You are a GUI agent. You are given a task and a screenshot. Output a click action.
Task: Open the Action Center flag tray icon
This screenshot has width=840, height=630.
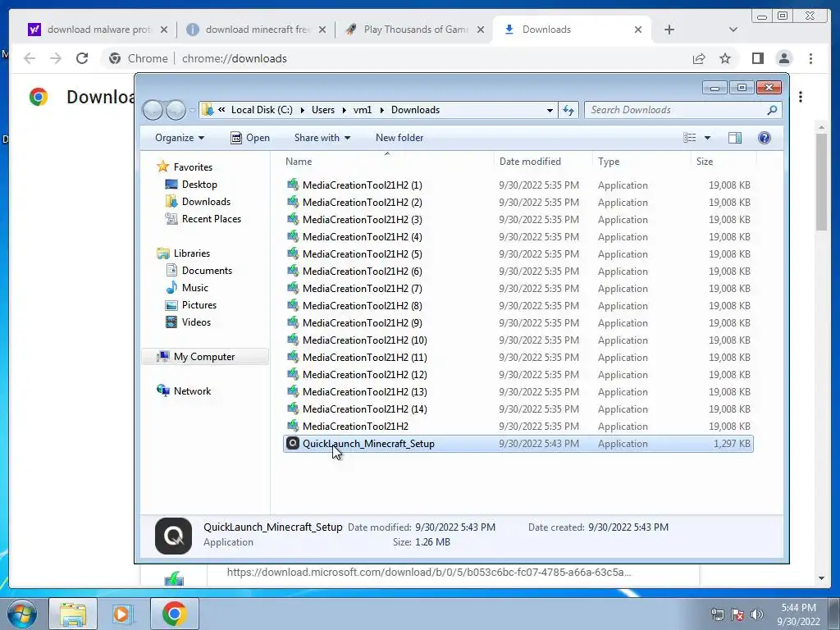[737, 614]
